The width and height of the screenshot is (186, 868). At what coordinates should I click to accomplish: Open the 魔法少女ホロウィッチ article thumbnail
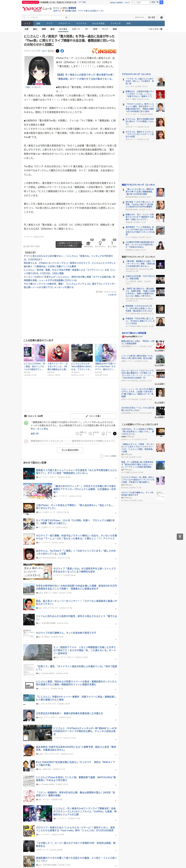38,491
